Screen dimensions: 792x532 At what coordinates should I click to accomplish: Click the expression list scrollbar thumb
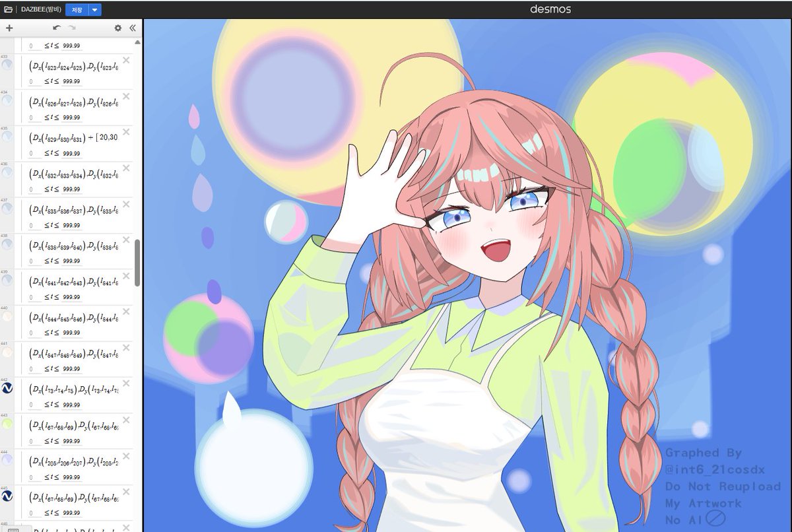pyautogui.click(x=137, y=262)
